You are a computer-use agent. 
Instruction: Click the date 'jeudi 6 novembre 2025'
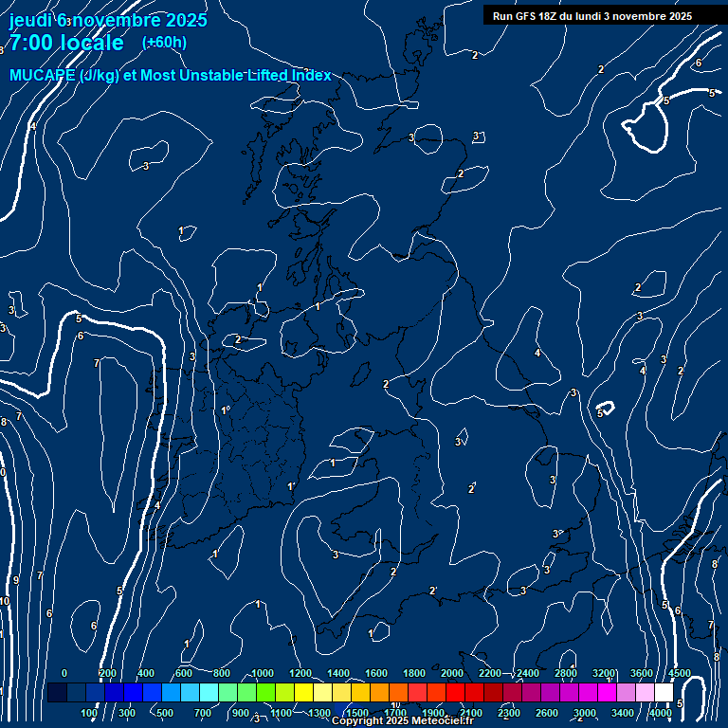click(x=108, y=21)
